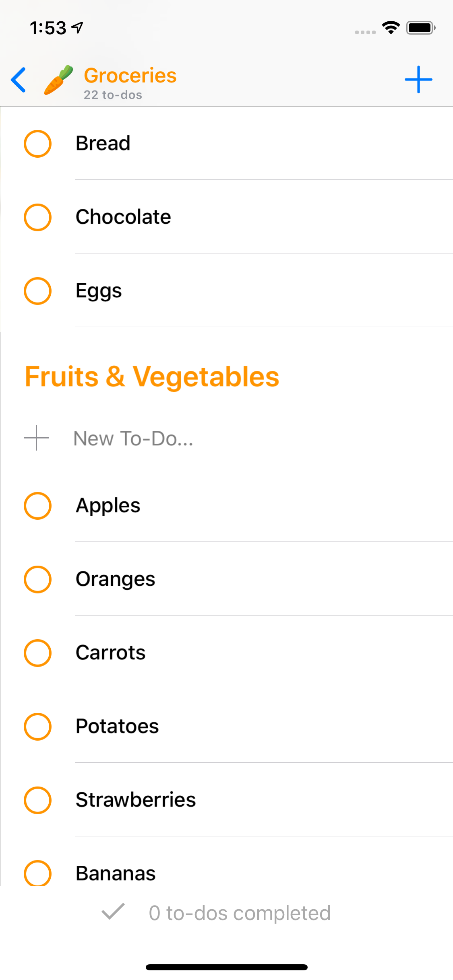Open the Strawberries to-do item
453x980 pixels.
tap(136, 800)
